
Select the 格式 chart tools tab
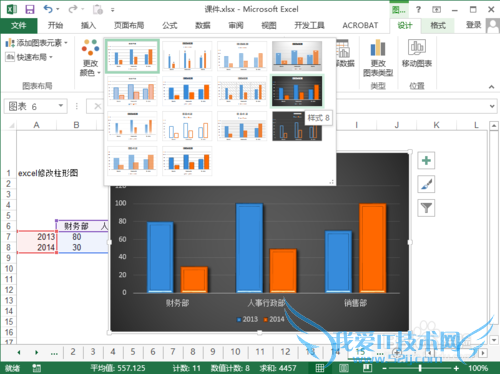pos(438,25)
